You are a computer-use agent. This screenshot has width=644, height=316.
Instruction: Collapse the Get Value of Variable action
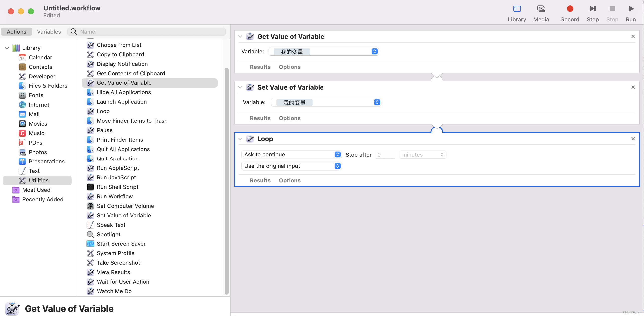click(240, 36)
